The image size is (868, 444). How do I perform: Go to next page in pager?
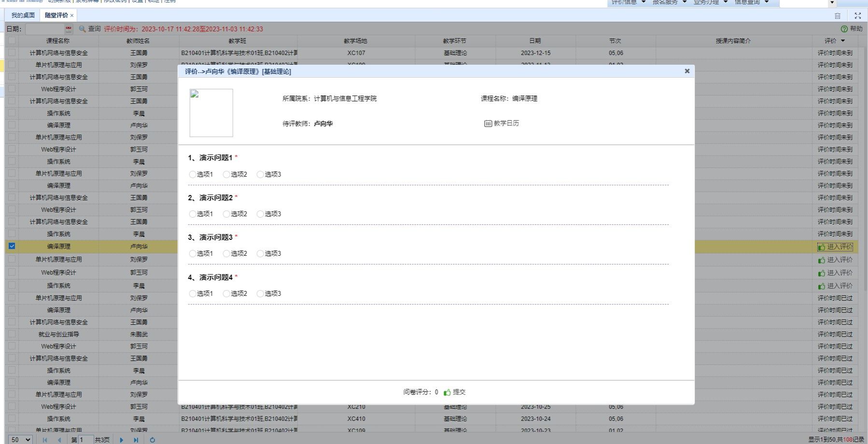(122, 440)
